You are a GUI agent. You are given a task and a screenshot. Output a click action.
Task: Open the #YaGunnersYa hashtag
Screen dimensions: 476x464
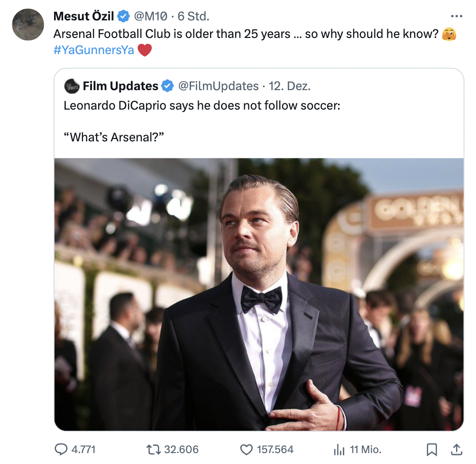94,50
